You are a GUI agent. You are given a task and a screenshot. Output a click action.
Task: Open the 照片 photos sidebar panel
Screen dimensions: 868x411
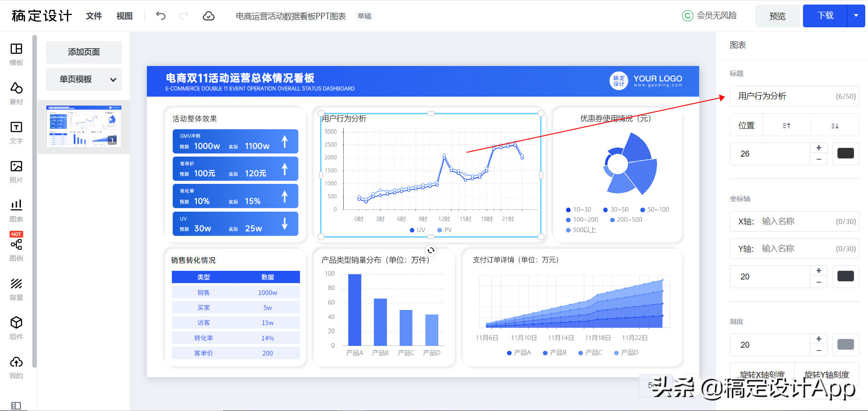pyautogui.click(x=16, y=172)
